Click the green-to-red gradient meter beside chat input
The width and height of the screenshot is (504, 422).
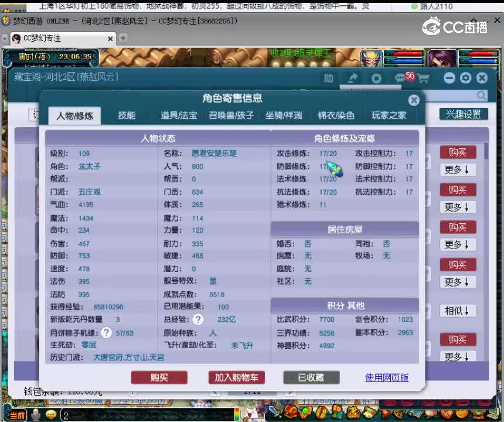coord(237,414)
